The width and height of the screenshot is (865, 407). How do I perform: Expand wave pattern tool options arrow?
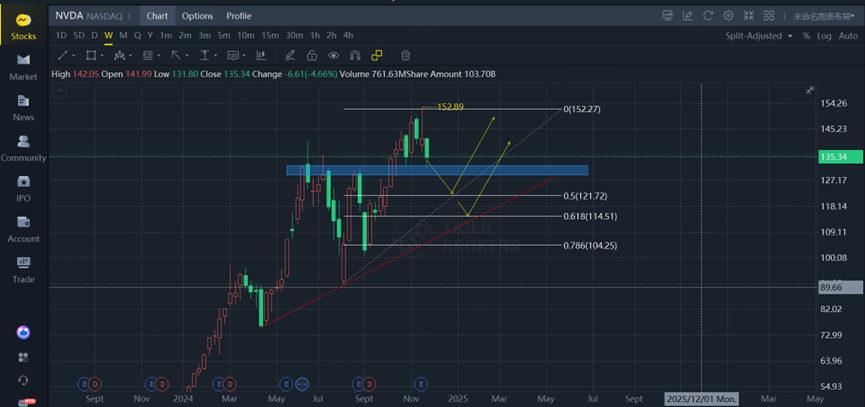[x=130, y=56]
